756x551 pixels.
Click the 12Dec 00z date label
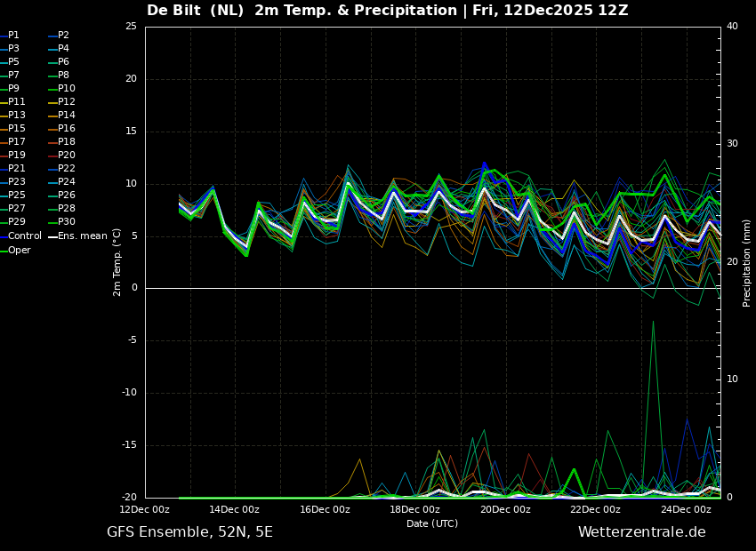(145, 509)
